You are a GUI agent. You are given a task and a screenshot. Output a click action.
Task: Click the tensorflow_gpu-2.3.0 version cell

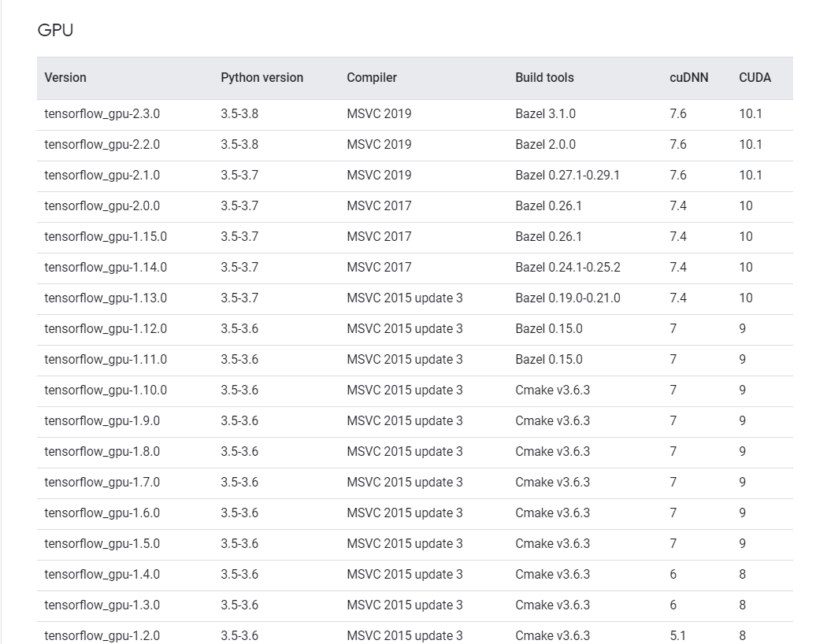click(102, 114)
